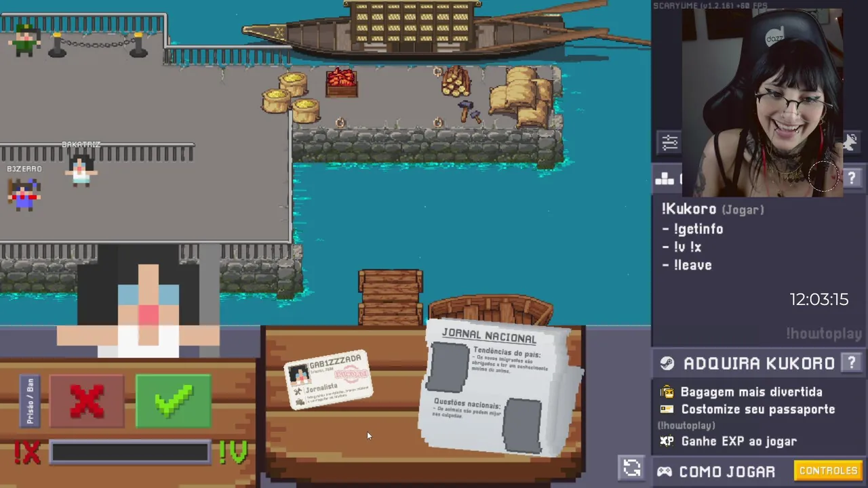Image resolution: width=868 pixels, height=488 pixels.
Task: Click the yellow CONTROLES button
Action: 828,470
